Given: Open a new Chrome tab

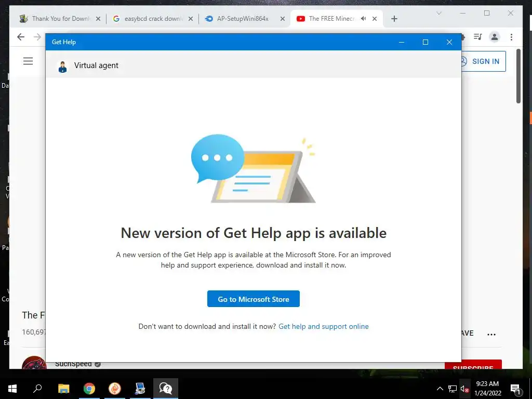Looking at the screenshot, I should click(394, 19).
